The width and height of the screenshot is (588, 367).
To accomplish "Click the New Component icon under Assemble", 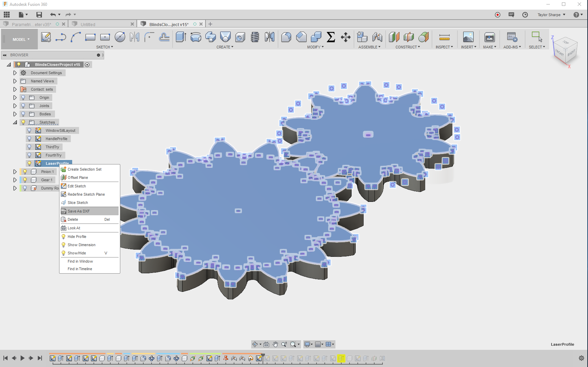I will [362, 37].
